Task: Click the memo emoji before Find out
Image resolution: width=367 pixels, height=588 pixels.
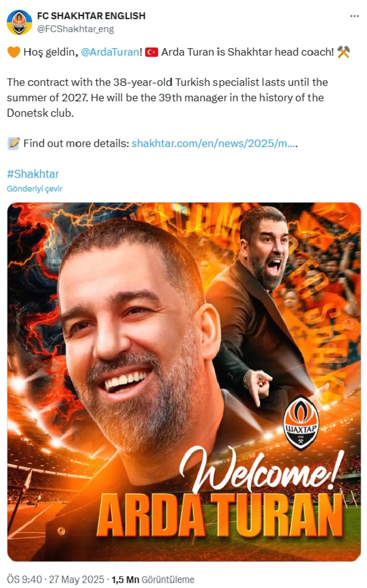Action: point(14,143)
